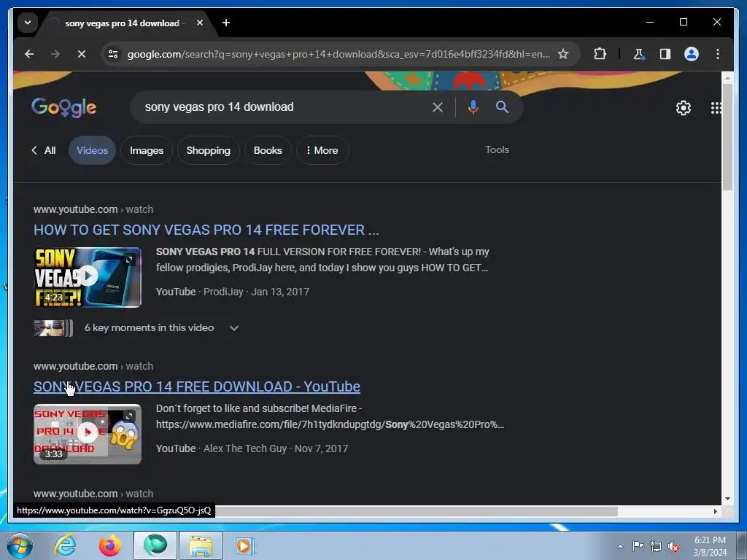Screen dimensions: 747x560
Task: Open search Tools options
Action: pyautogui.click(x=497, y=150)
